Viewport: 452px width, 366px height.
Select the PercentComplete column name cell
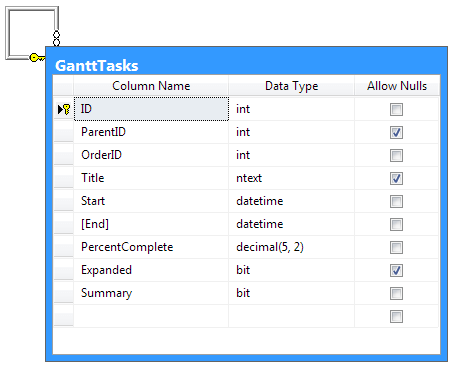pyautogui.click(x=151, y=247)
